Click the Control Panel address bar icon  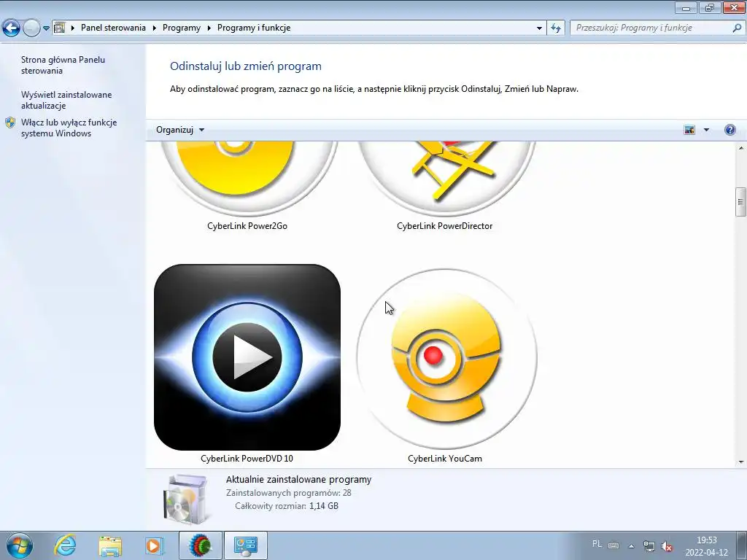click(x=60, y=28)
